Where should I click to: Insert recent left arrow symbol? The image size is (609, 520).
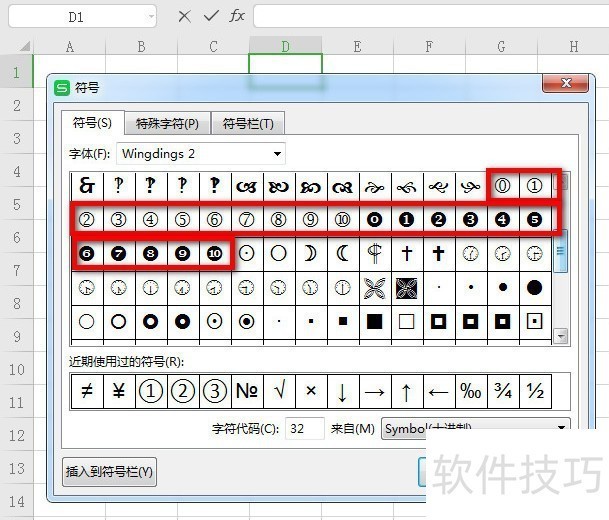[x=438, y=391]
